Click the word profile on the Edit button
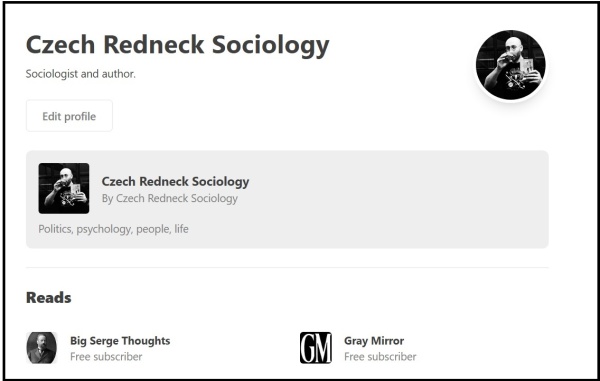The image size is (600, 381). pyautogui.click(x=80, y=116)
